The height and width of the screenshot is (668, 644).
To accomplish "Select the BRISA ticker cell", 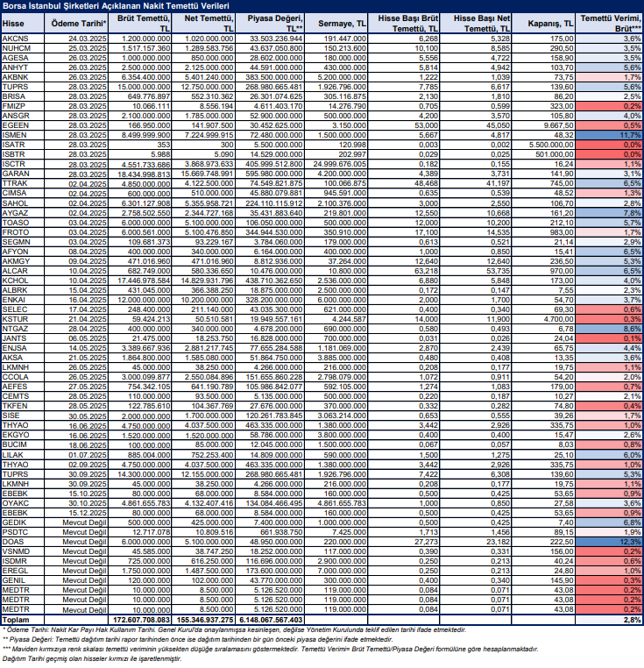I will coord(23,96).
